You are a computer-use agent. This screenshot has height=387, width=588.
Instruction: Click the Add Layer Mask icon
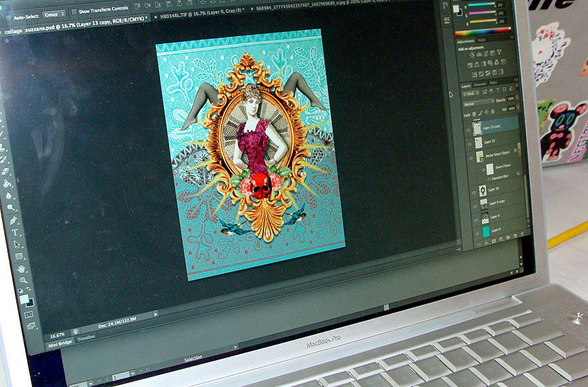(493, 241)
